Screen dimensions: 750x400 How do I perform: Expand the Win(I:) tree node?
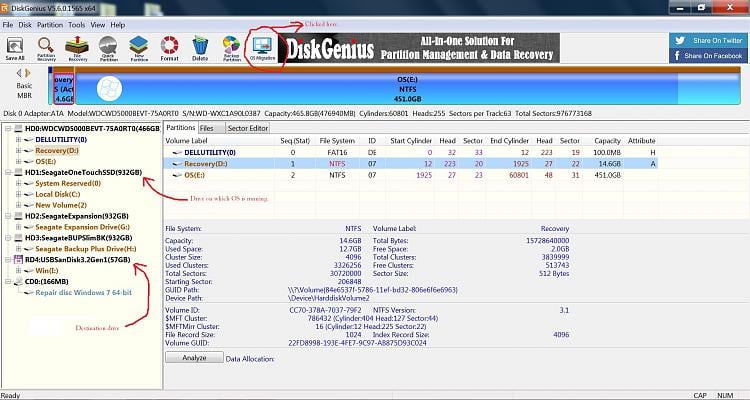19,271
